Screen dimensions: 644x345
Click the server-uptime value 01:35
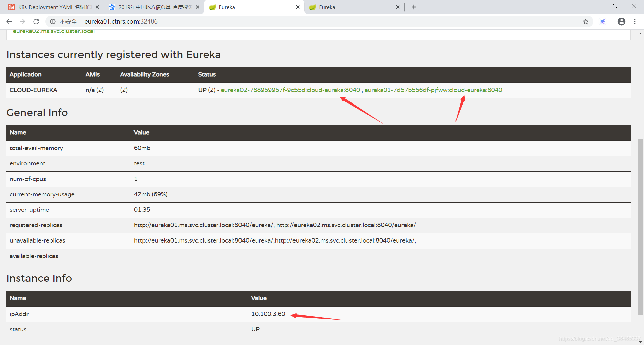click(142, 210)
